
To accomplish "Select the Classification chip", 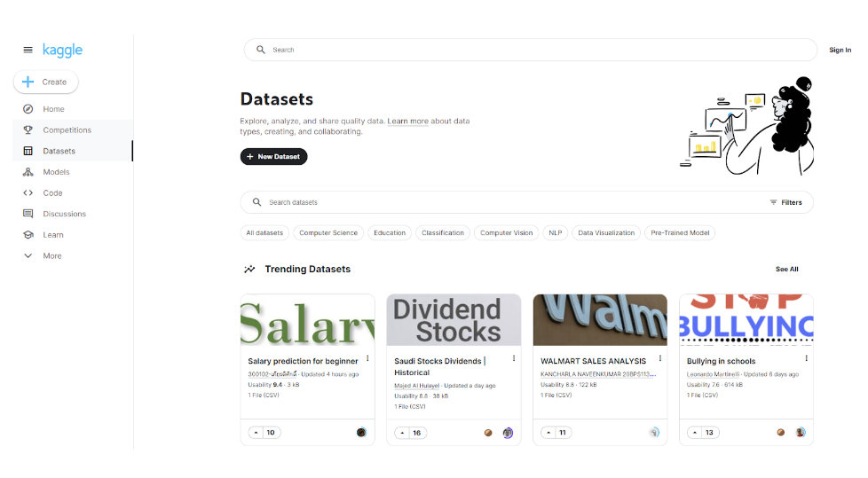I will (443, 233).
